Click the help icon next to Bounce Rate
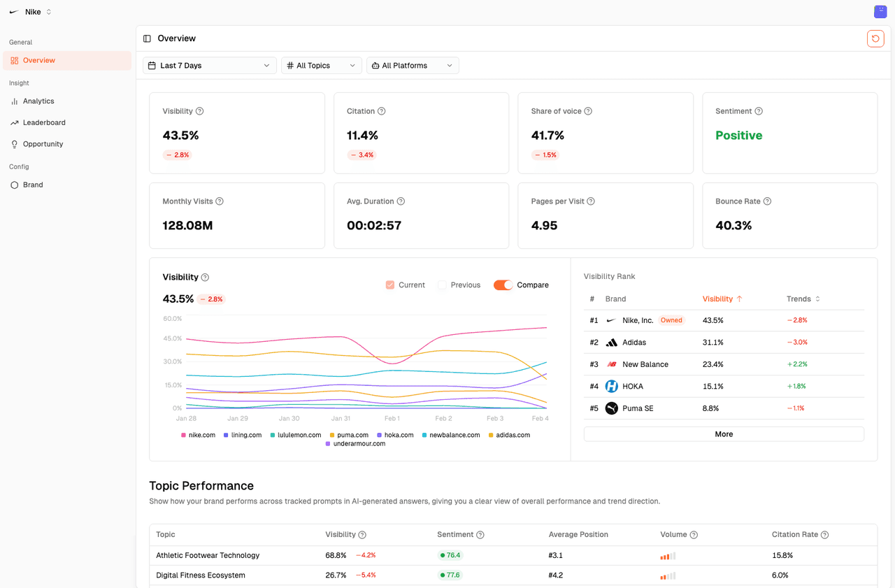 tap(767, 201)
